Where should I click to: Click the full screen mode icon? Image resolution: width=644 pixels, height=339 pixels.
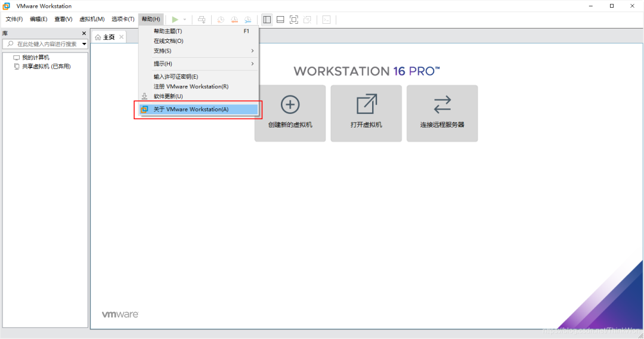point(293,19)
